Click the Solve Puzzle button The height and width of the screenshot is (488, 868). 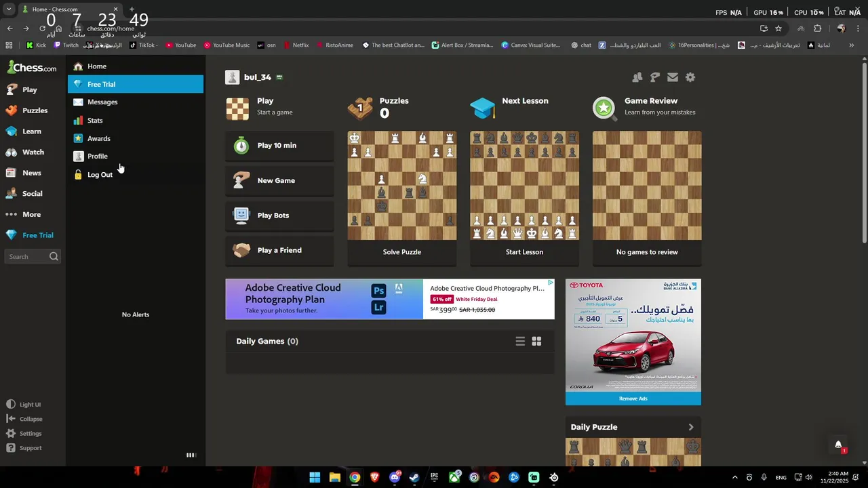point(402,252)
